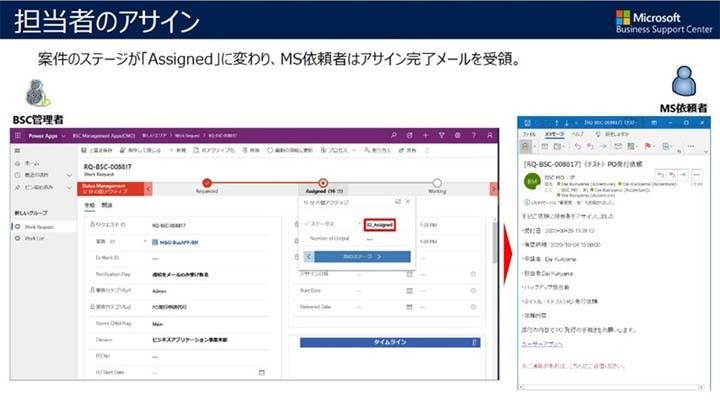Open the 02_Assigned status field

[379, 225]
